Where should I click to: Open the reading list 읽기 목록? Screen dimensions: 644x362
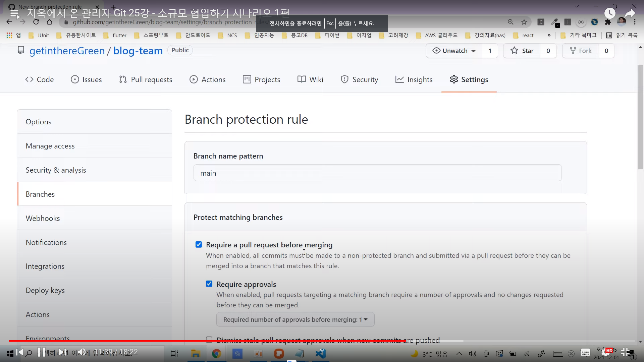(x=622, y=35)
